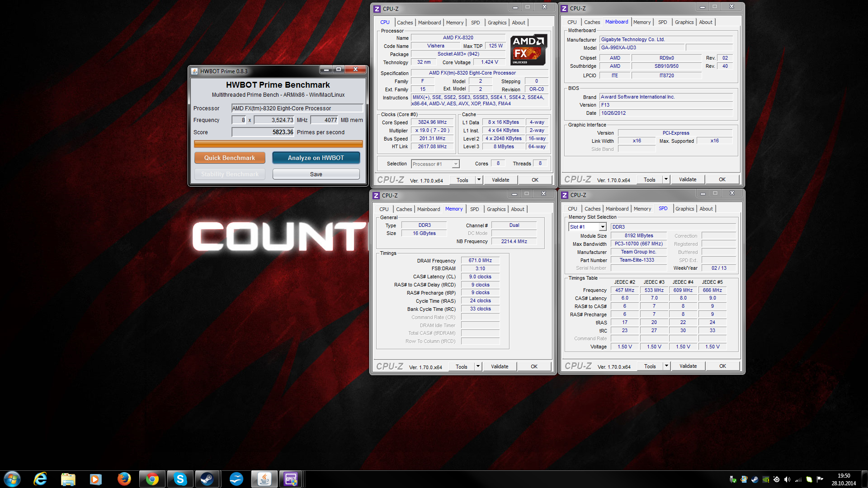Click the SteelSeries Engine tray icon
Image resolution: width=868 pixels, height=488 pixels.
(776, 479)
